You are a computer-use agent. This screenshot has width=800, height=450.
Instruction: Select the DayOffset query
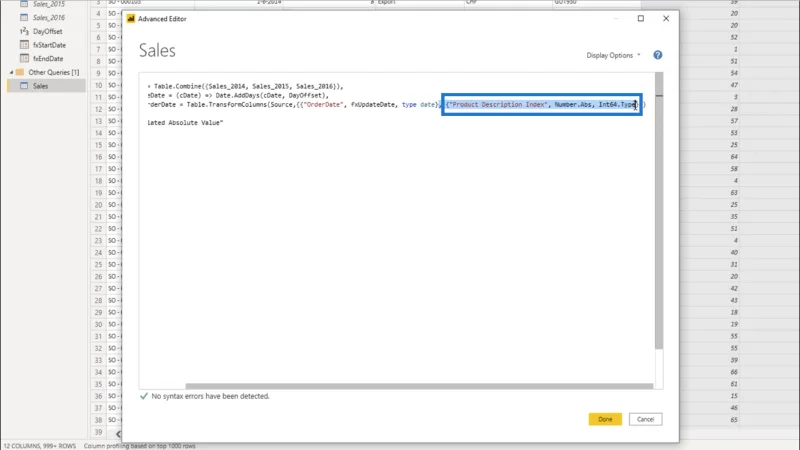coord(46,31)
